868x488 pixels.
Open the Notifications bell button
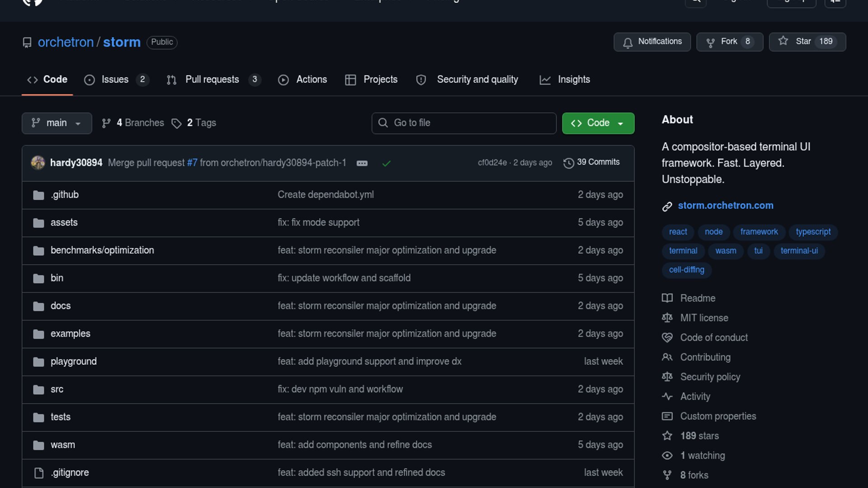click(x=652, y=42)
